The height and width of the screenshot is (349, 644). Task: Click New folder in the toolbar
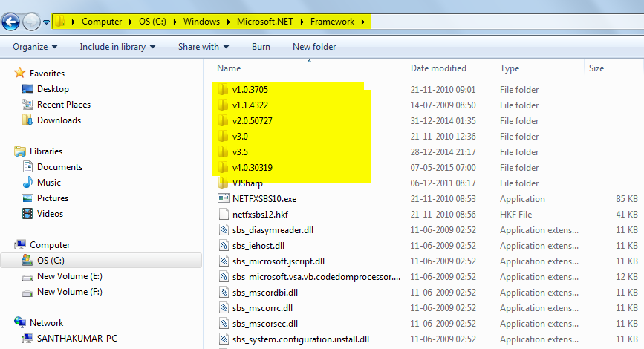314,47
